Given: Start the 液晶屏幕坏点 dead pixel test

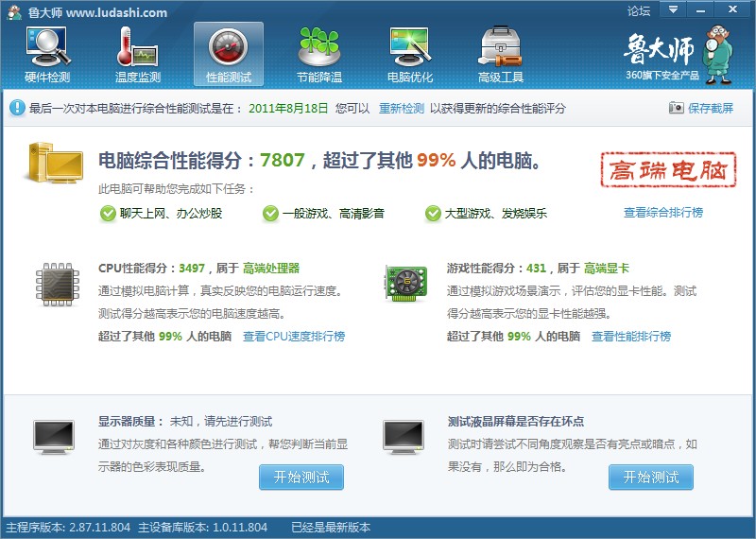Looking at the screenshot, I should tap(651, 478).
